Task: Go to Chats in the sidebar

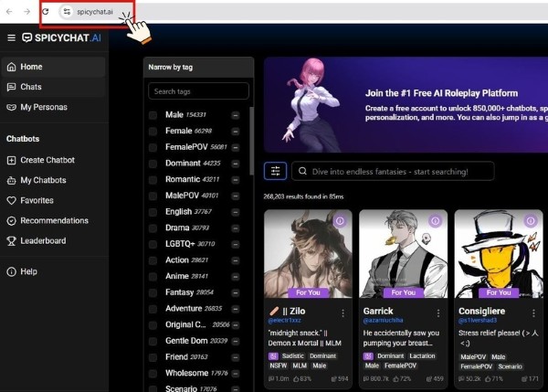Action: coord(31,87)
